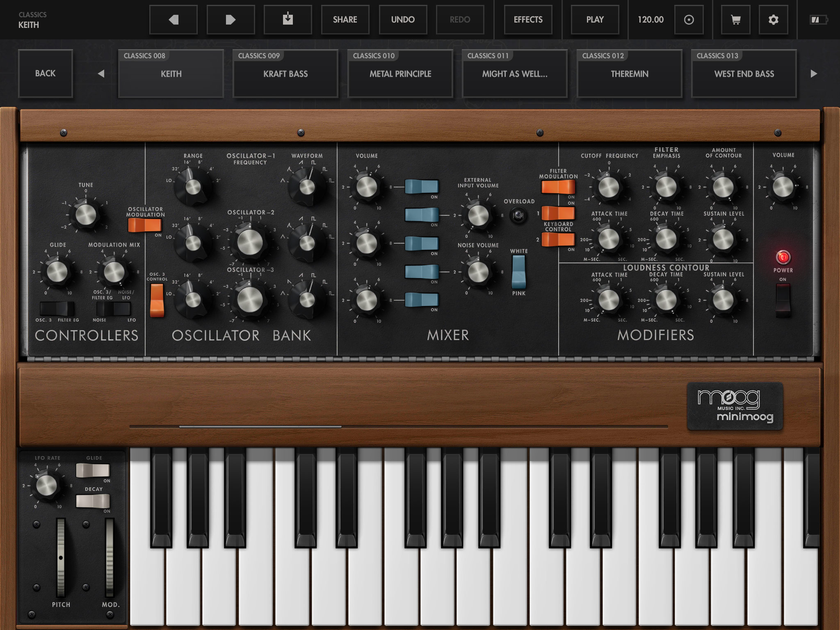Switch noise from White to Pink
This screenshot has width=840, height=630.
click(x=518, y=272)
